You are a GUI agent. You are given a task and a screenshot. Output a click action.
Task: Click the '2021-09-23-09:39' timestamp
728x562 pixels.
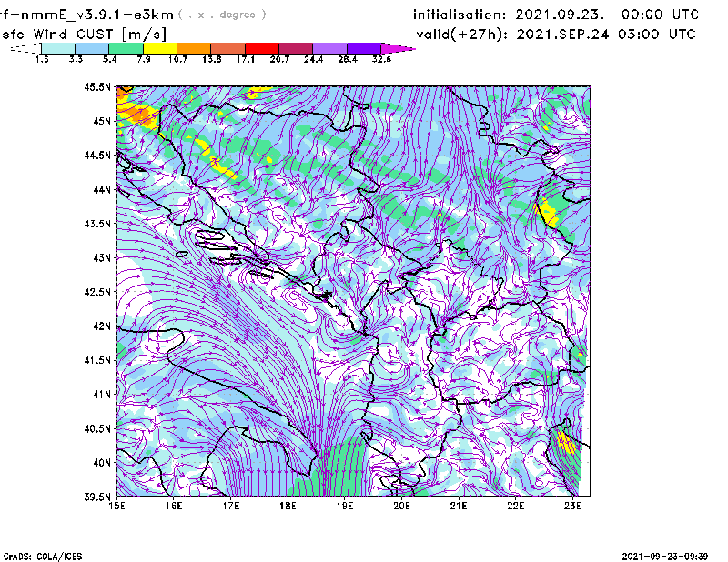[665, 557]
